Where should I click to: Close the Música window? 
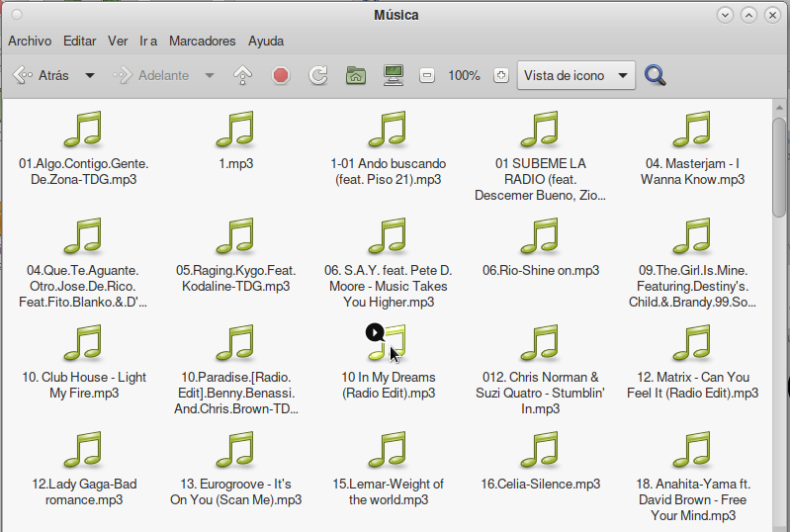click(772, 15)
